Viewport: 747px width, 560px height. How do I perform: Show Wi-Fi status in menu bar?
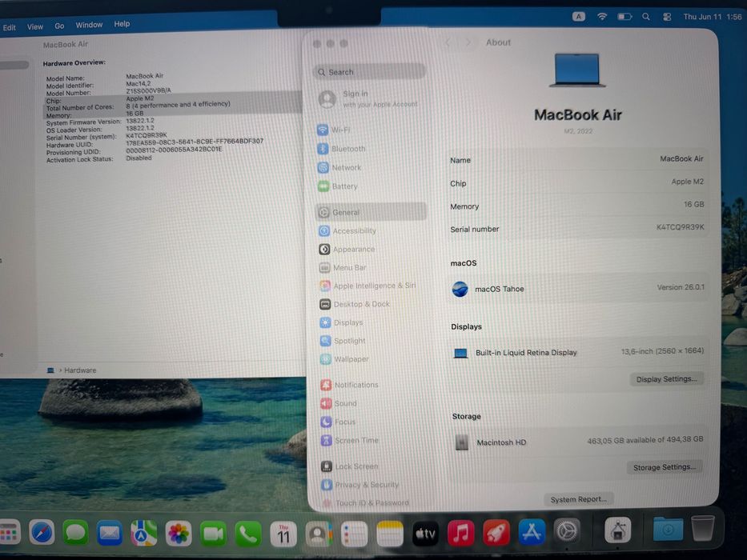pyautogui.click(x=602, y=17)
